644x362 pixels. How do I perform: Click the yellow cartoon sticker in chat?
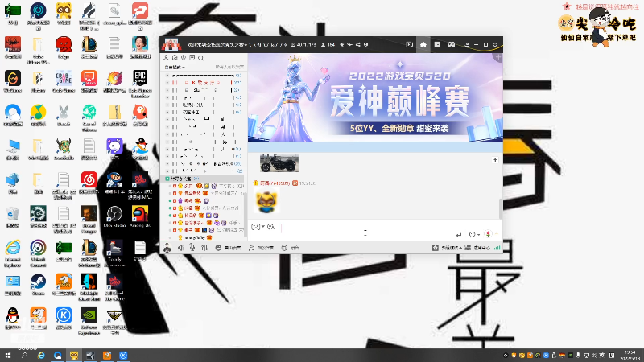[266, 202]
